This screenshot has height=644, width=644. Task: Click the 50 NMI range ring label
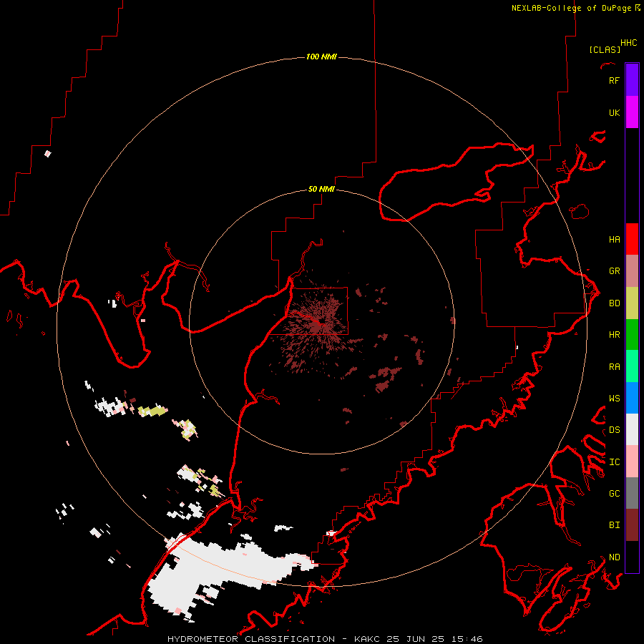(x=321, y=189)
